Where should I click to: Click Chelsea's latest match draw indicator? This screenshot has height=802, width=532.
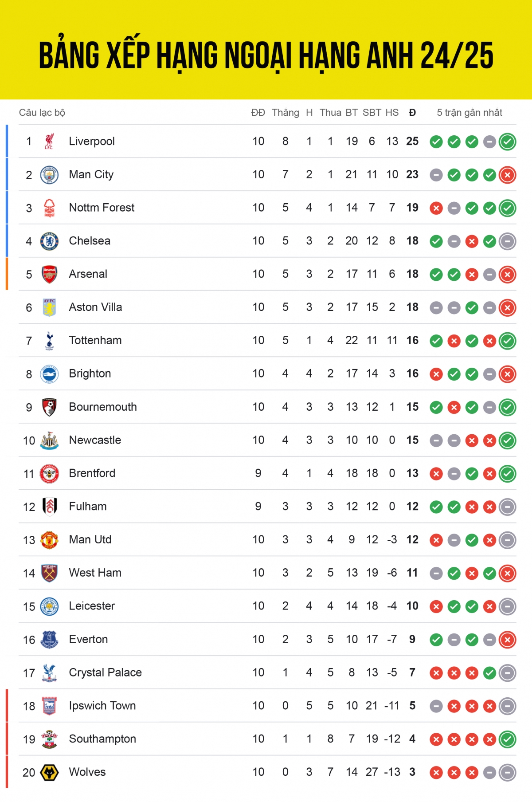coord(507,241)
